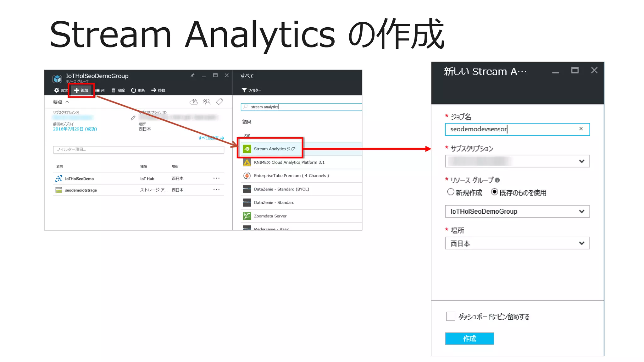Open the IoTHolSeoDemoGroup dropdown
Image resolution: width=644 pixels, height=362 pixels.
tap(517, 211)
